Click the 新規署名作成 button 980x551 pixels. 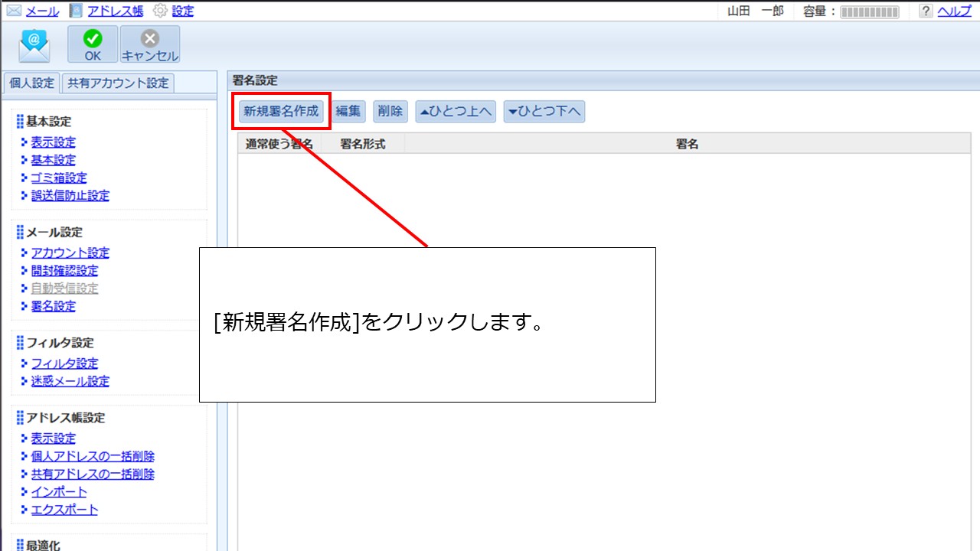tap(281, 111)
